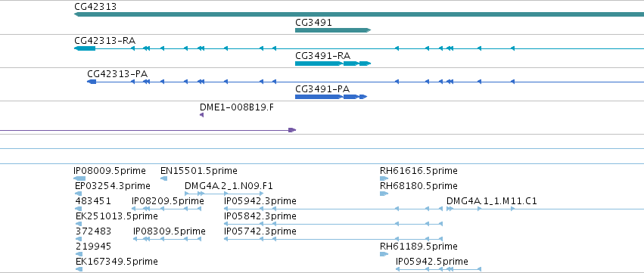The height and width of the screenshot is (273, 644).
Task: Click the CG3491 gene feature bar
Action: click(x=333, y=30)
